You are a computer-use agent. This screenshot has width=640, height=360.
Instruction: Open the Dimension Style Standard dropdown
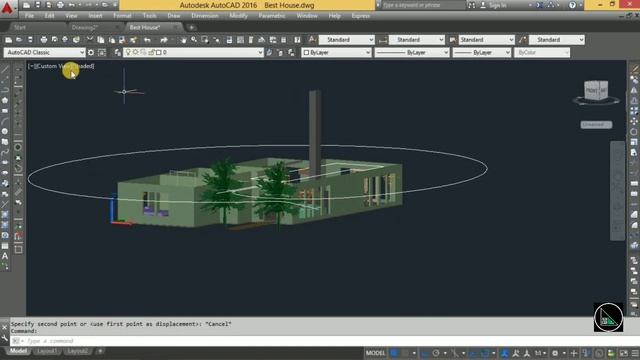pyautogui.click(x=417, y=40)
